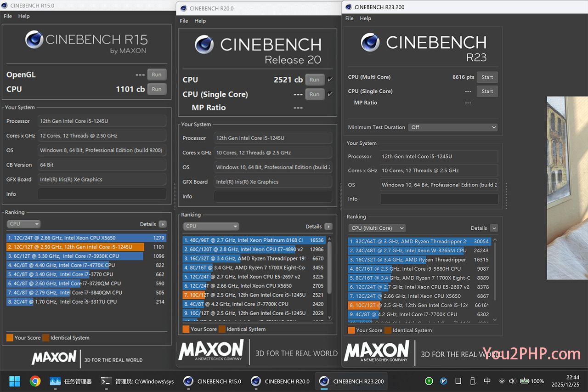This screenshot has height=392, width=588.
Task: Click Details arrow in R15 ranking
Action: [163, 224]
